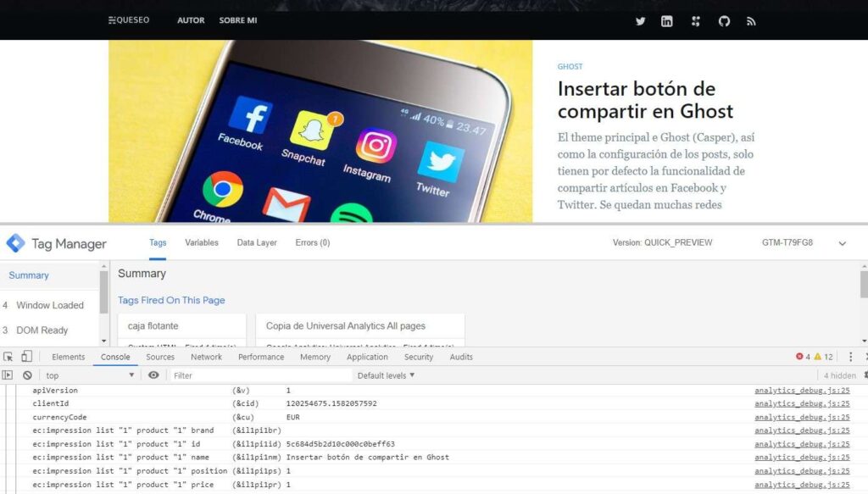The image size is (868, 494).
Task: Click the GHOST category tag
Action: 570,66
